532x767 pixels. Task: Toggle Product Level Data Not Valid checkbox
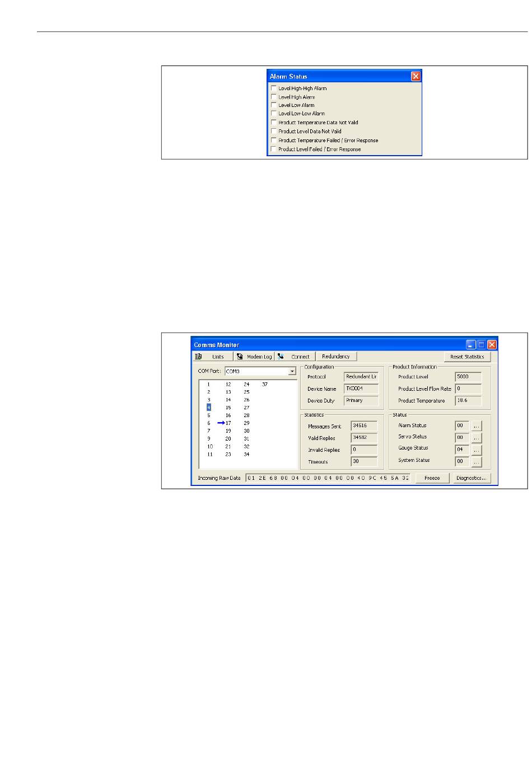pyautogui.click(x=273, y=131)
